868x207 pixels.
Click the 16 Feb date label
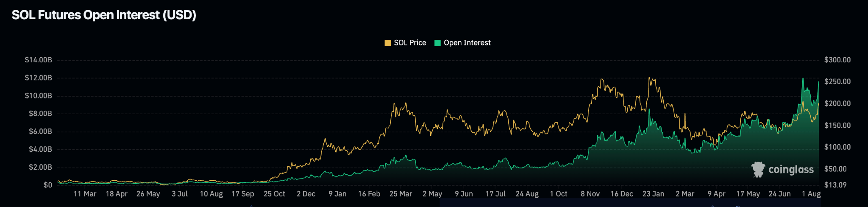point(369,194)
